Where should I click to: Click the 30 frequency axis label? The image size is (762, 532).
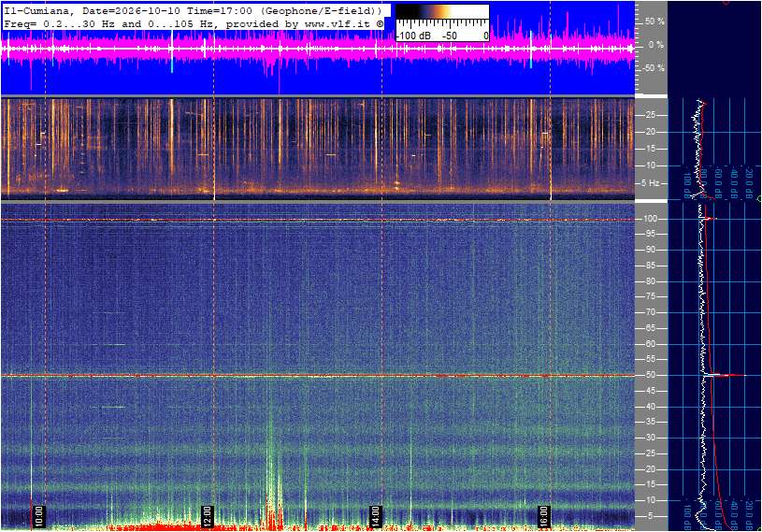pos(650,438)
